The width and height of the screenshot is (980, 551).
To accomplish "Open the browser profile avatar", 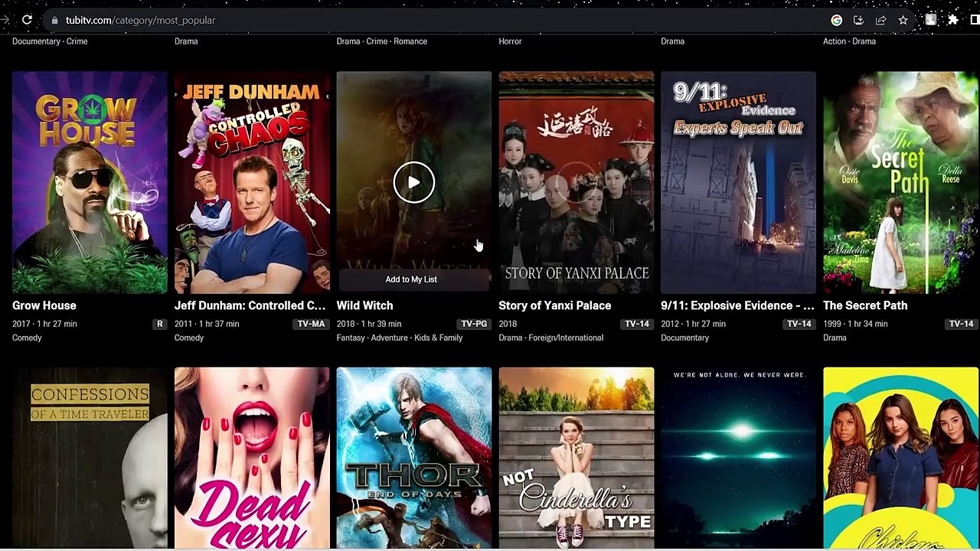I will tap(930, 20).
